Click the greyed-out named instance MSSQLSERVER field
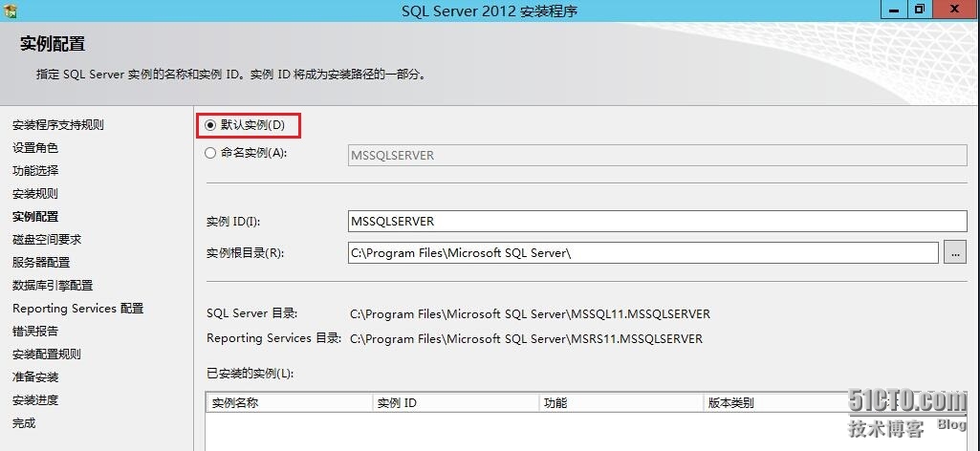 (x=657, y=155)
